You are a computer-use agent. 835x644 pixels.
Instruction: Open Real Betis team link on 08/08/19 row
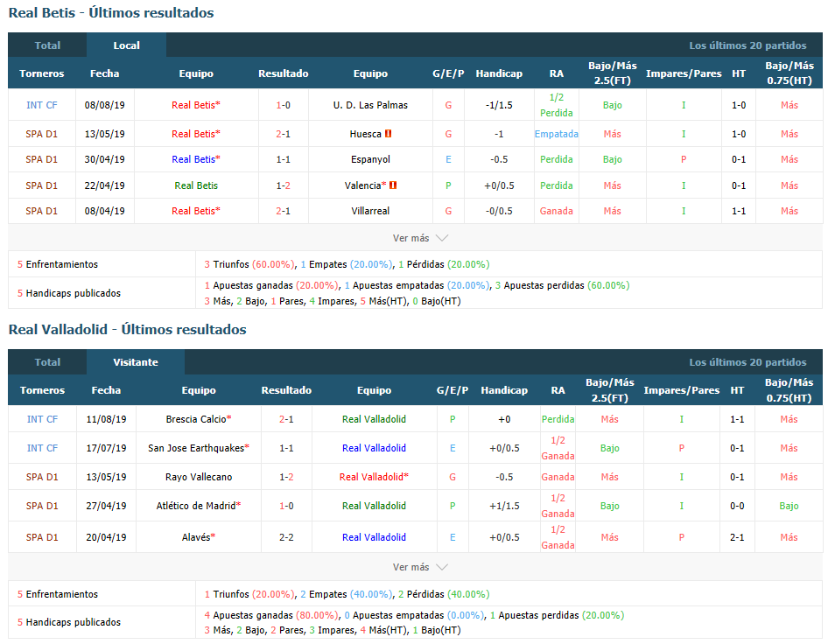click(x=196, y=105)
